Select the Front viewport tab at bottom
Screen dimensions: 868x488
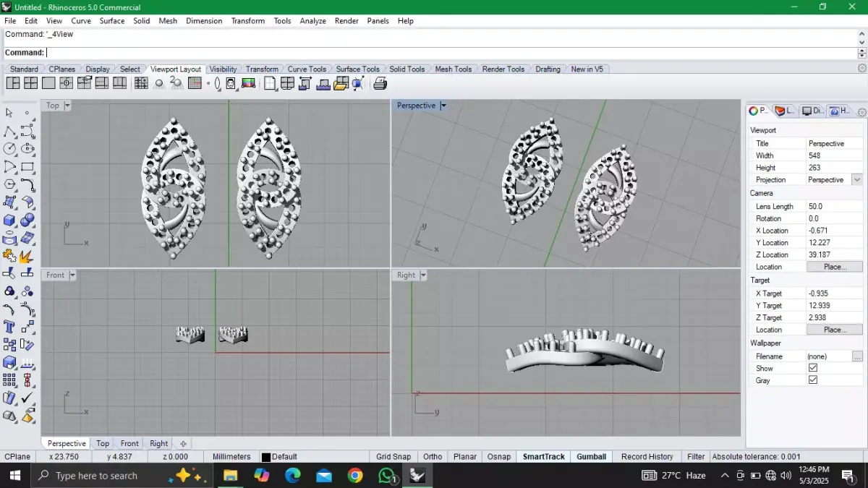point(129,444)
